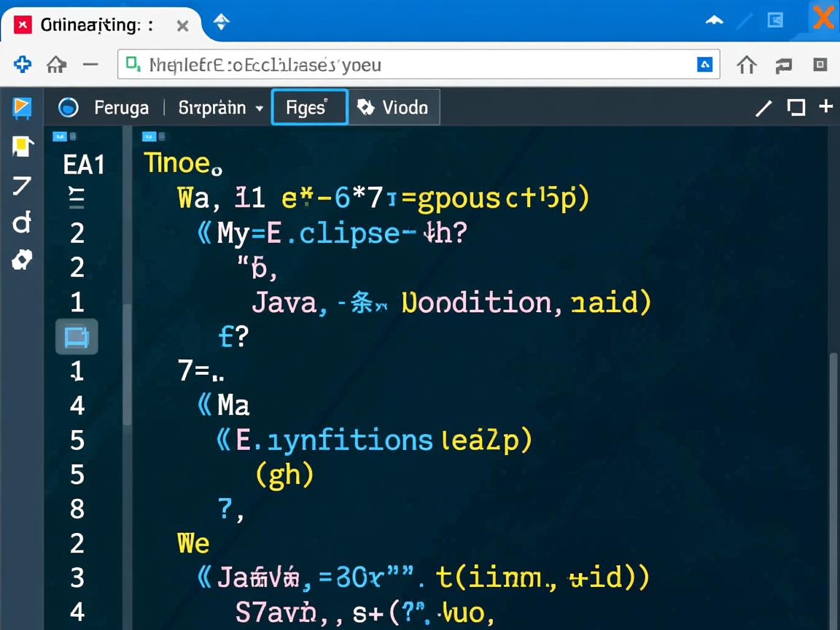Switch to the Figes tab
Screen dimensions: 840x630
309,108
